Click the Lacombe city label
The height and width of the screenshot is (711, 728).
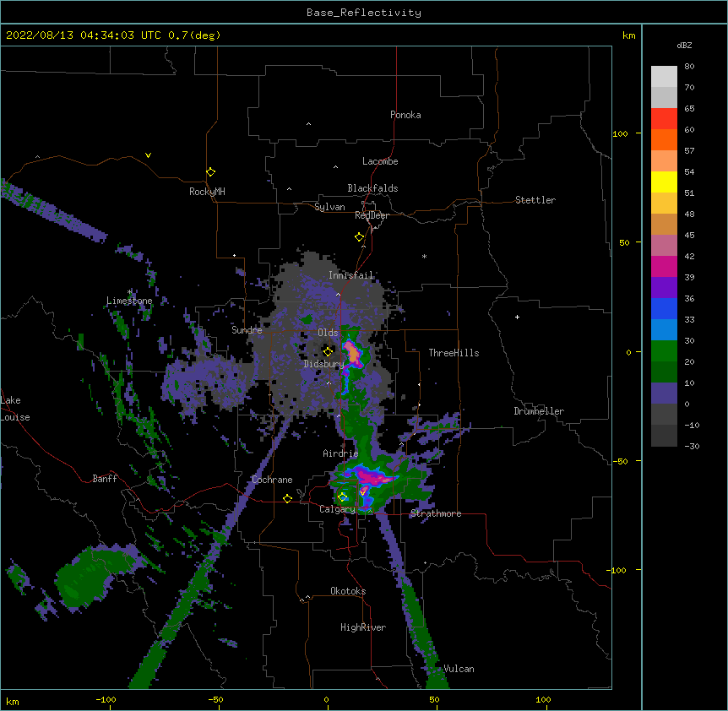tap(380, 161)
